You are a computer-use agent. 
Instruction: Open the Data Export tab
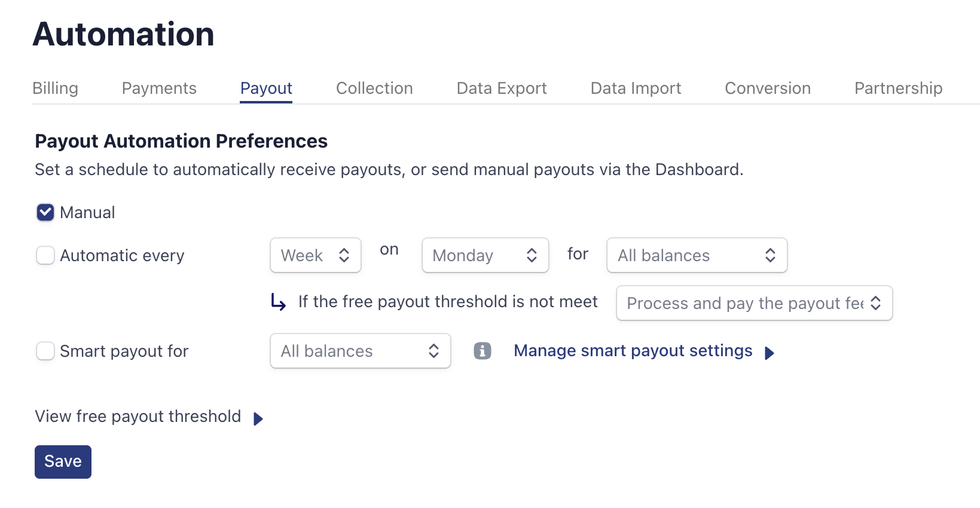pyautogui.click(x=502, y=88)
